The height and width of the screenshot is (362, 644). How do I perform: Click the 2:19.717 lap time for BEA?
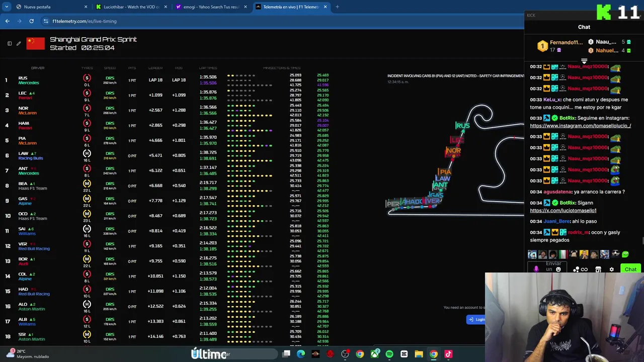click(208, 183)
